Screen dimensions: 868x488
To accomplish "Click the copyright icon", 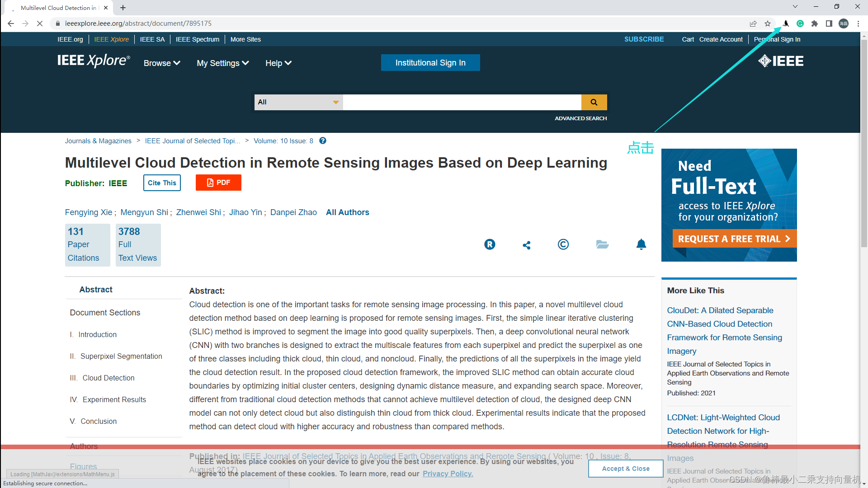I will 563,244.
